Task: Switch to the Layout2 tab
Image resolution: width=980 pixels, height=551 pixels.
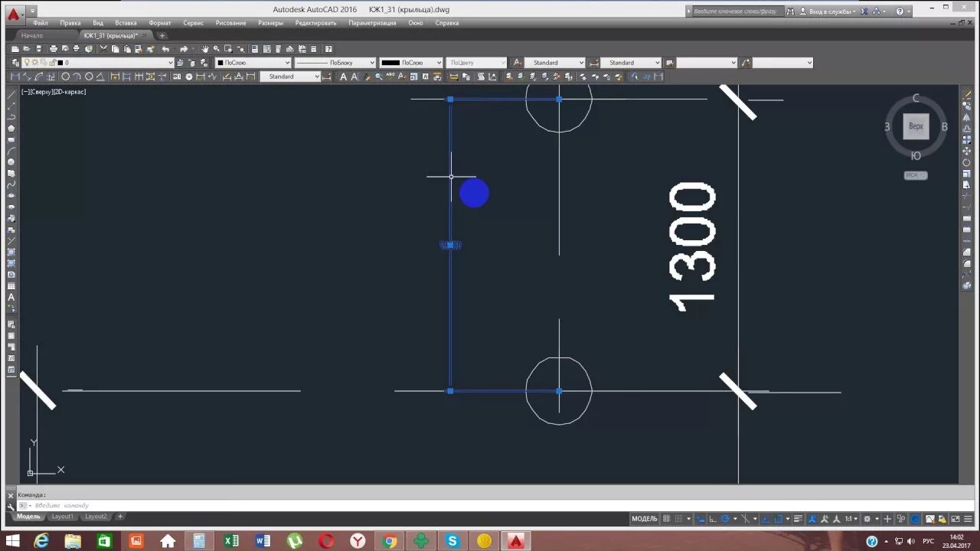Action: coord(96,517)
